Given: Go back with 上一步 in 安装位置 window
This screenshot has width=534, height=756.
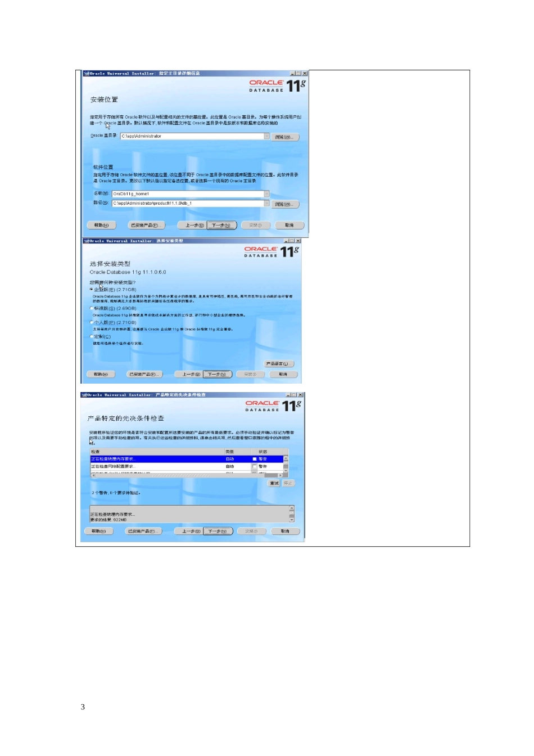Looking at the screenshot, I should pyautogui.click(x=192, y=225).
